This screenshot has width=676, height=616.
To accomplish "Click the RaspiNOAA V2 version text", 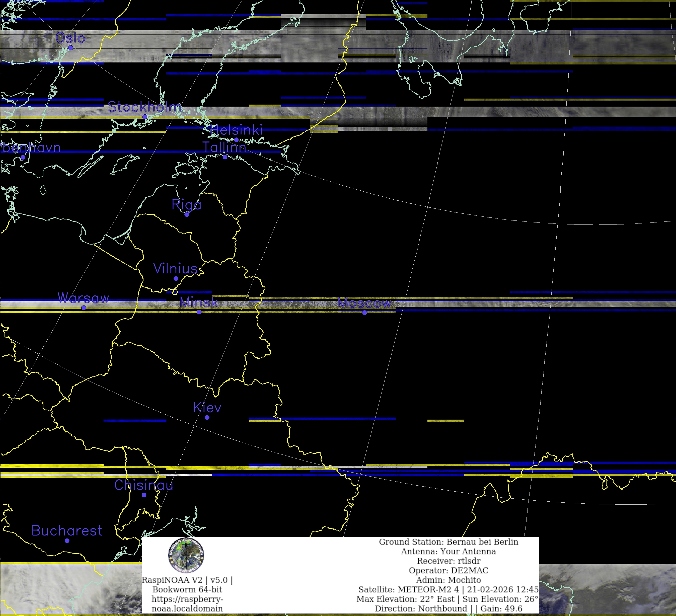I will (x=187, y=580).
